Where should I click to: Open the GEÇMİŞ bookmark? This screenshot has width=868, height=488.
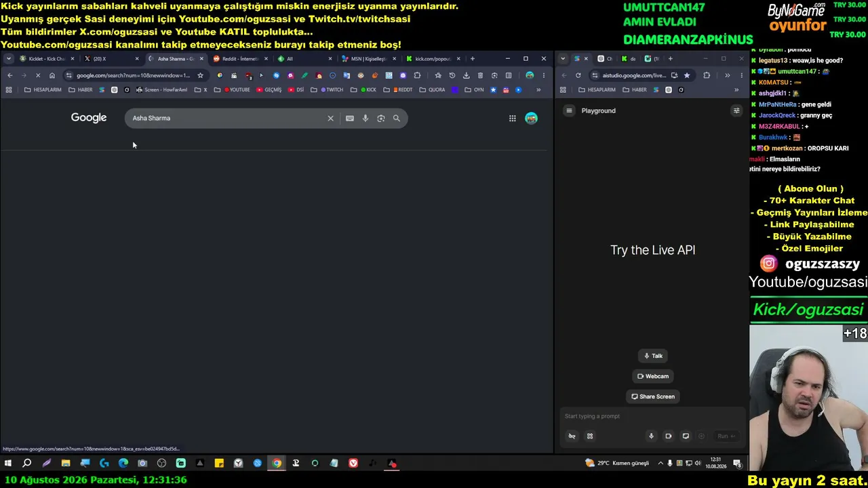(269, 89)
